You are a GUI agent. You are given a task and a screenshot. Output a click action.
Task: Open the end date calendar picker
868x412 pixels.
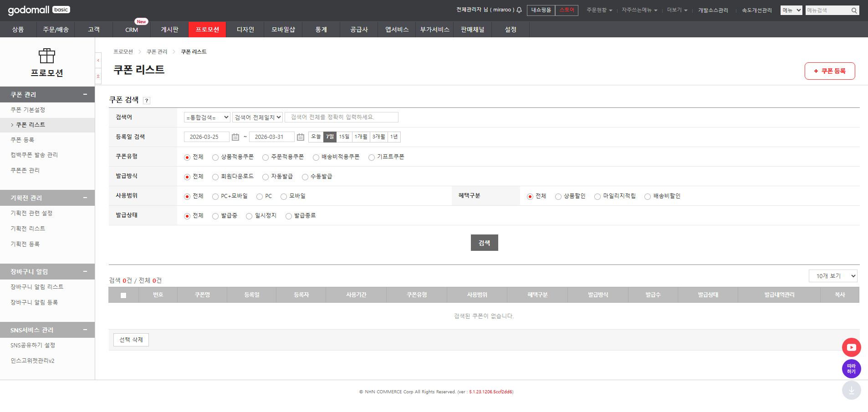click(301, 137)
